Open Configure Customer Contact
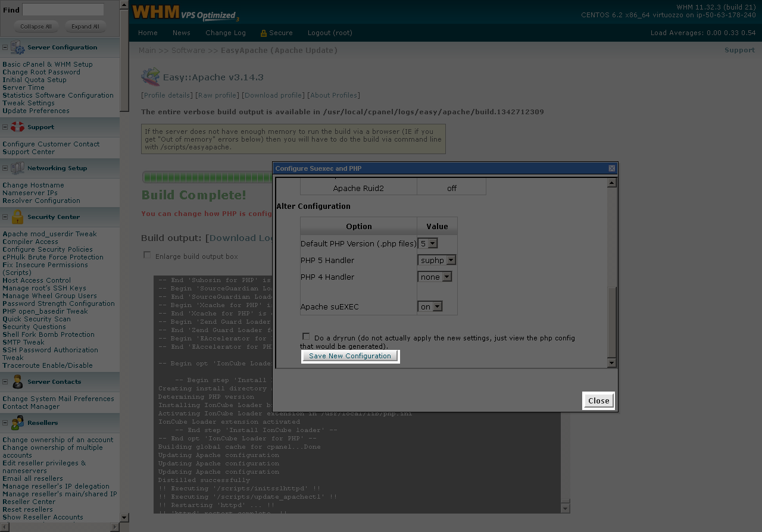This screenshot has width=762, height=532. pyautogui.click(x=51, y=144)
